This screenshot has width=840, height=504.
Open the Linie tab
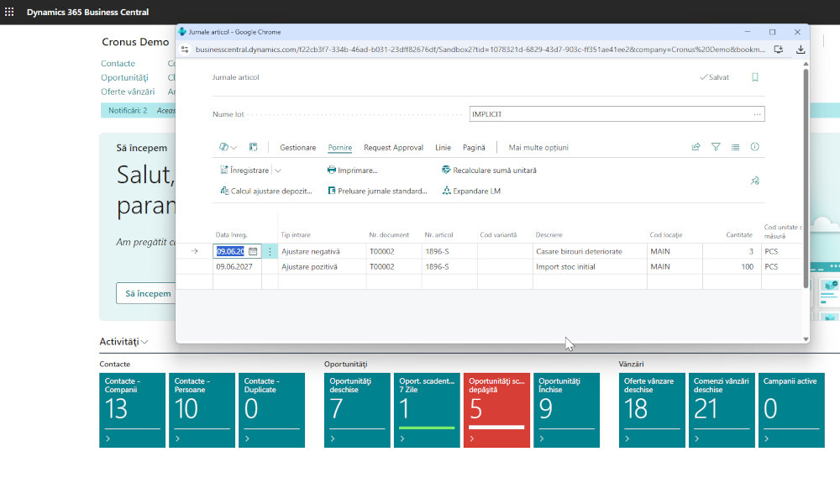coord(443,147)
